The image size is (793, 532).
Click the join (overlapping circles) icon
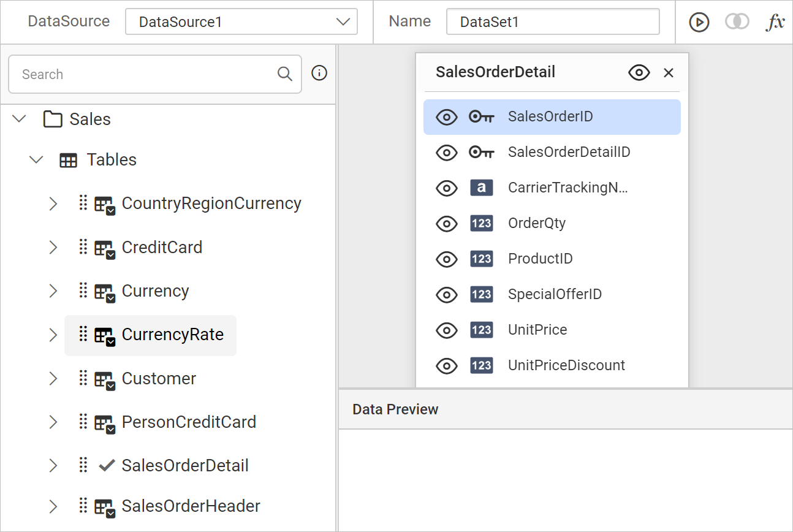[737, 22]
